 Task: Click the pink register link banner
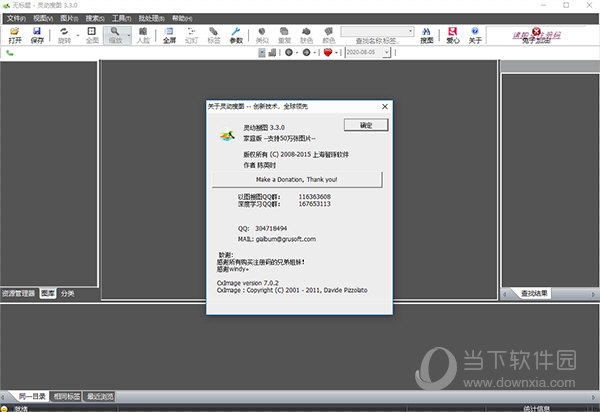pyautogui.click(x=537, y=36)
